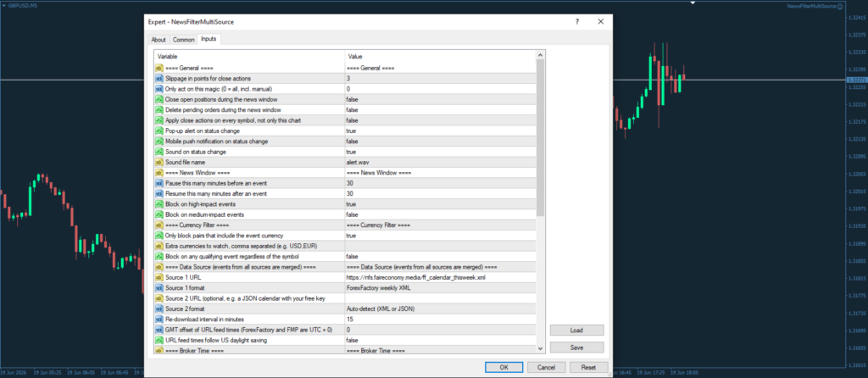Edit the empty Source 2 URL value field
This screenshot has height=378, width=868.
(440, 298)
